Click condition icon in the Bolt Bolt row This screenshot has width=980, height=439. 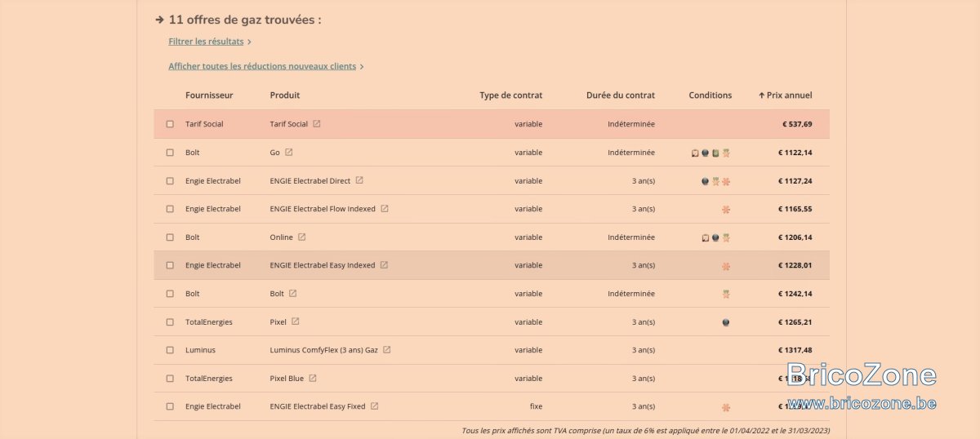[726, 294]
